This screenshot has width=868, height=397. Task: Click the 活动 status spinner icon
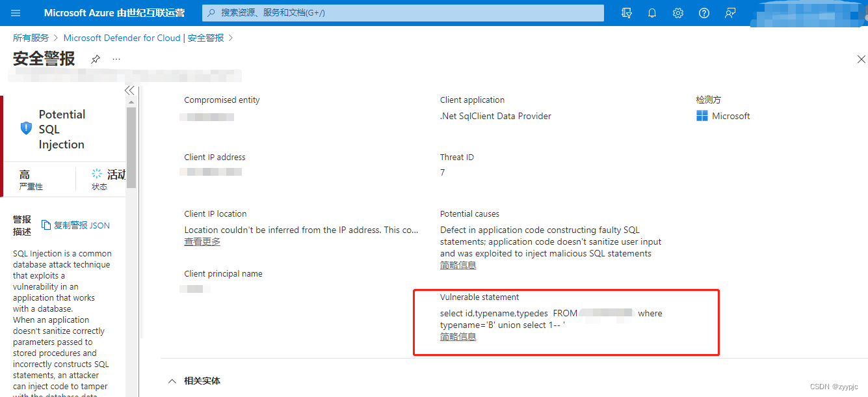97,174
